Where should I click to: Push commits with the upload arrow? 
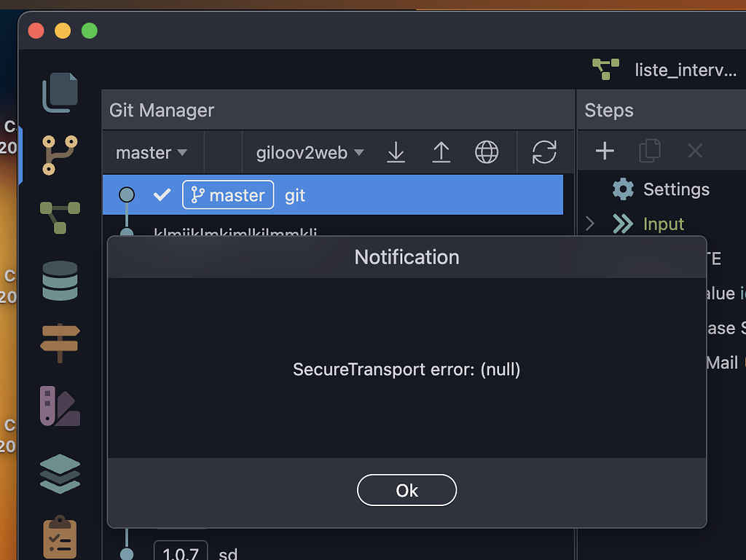(441, 152)
